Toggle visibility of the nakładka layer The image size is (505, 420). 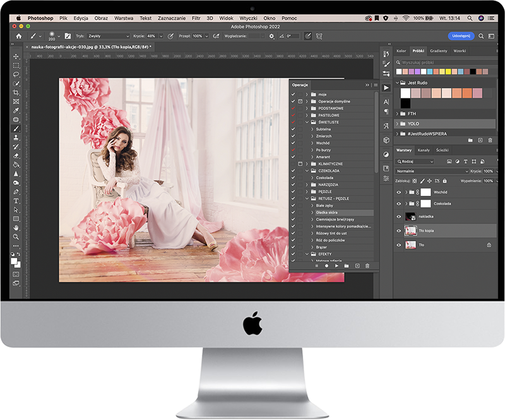[398, 217]
